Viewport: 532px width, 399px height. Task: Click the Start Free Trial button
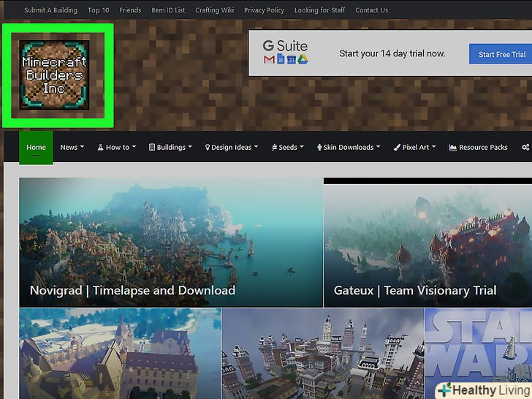click(501, 54)
